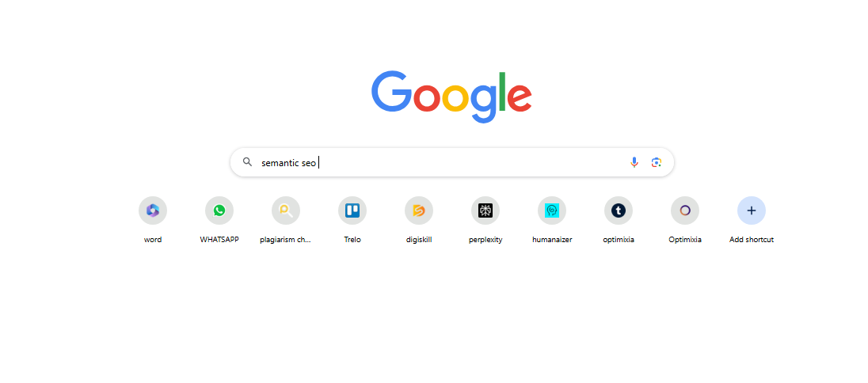Open the word shortcut icon
Screen dimensions: 868x383
tap(153, 210)
